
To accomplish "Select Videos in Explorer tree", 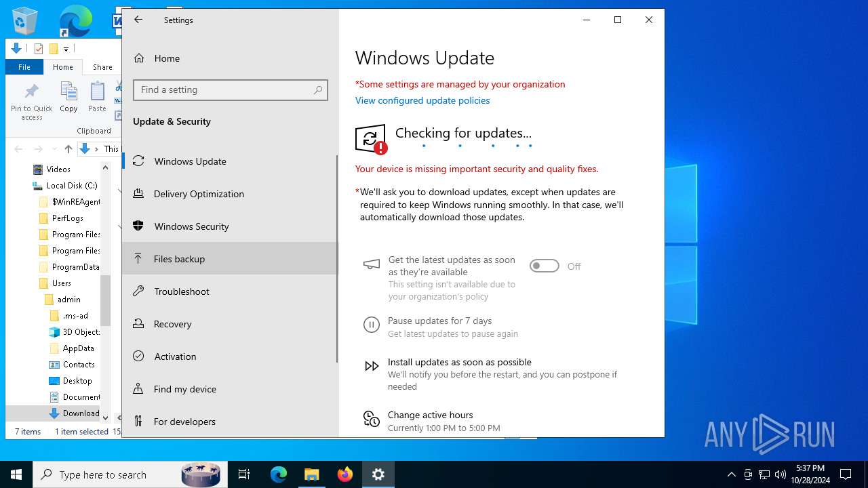I will pos(58,169).
